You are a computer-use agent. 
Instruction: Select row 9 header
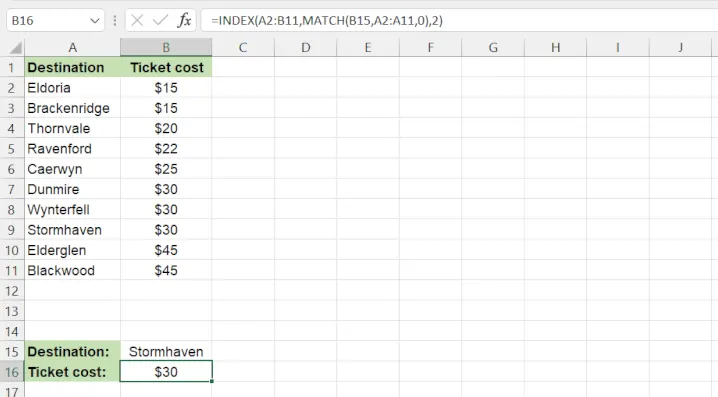pos(12,230)
